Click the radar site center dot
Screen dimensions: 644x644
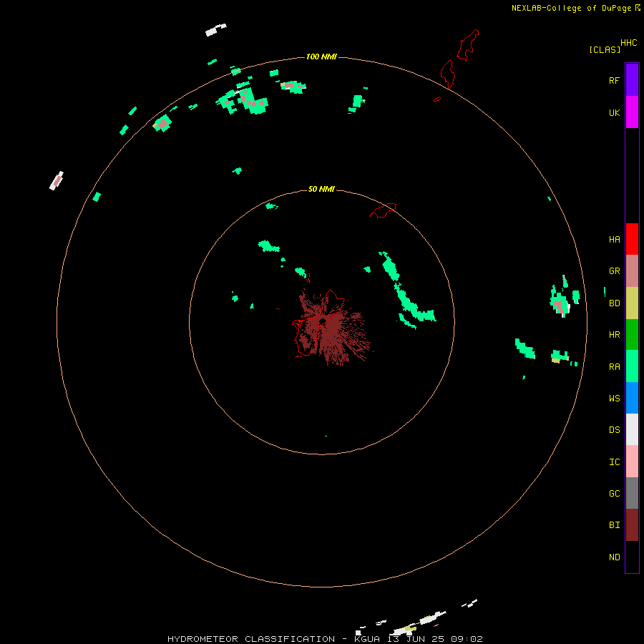[x=323, y=321]
